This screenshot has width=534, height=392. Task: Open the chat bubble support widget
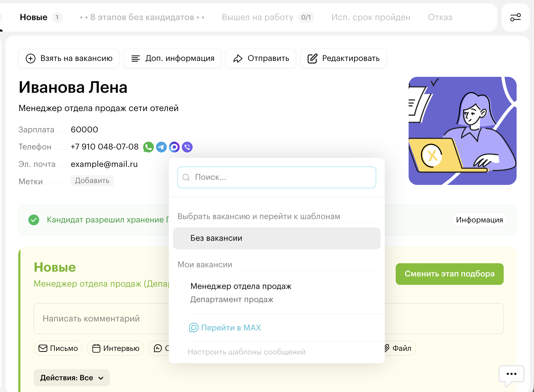pos(511,374)
